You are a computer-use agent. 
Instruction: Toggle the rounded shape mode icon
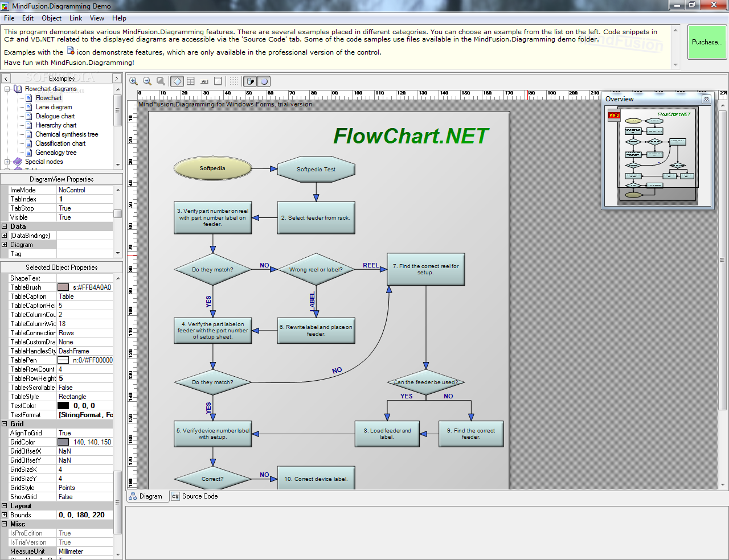pos(264,81)
